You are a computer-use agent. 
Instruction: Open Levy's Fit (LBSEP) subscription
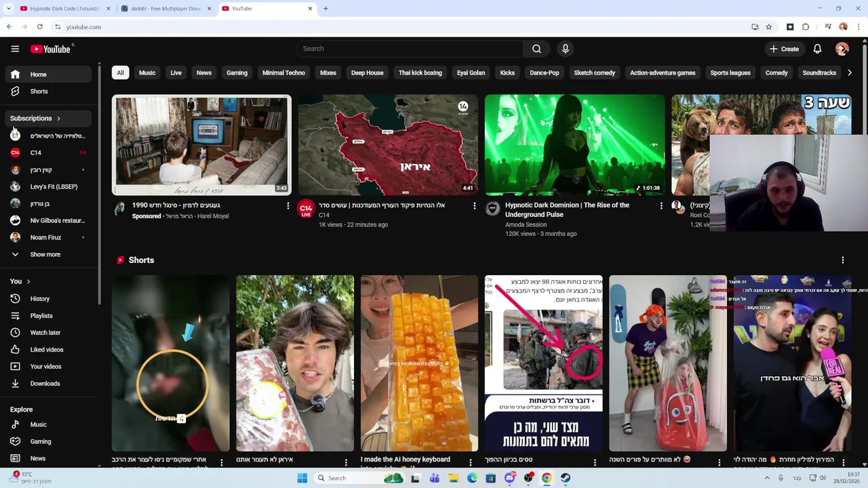pyautogui.click(x=48, y=187)
